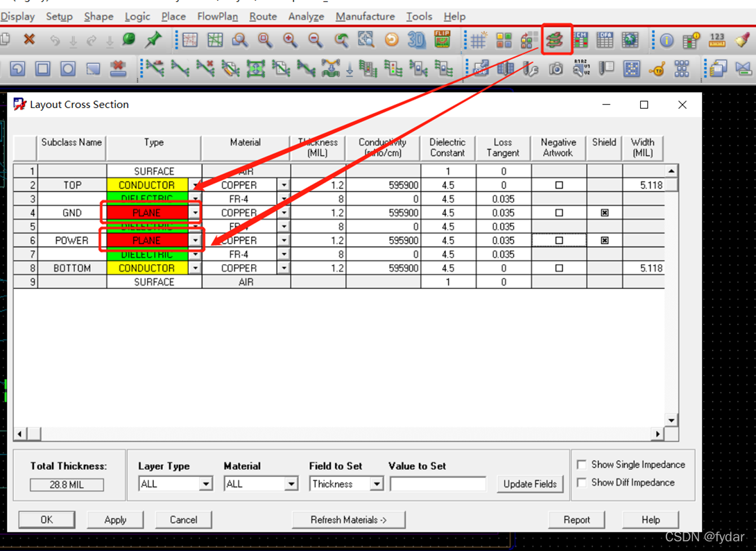Open Type dropdown for BOTTOM layer
The height and width of the screenshot is (551, 756).
tap(195, 268)
